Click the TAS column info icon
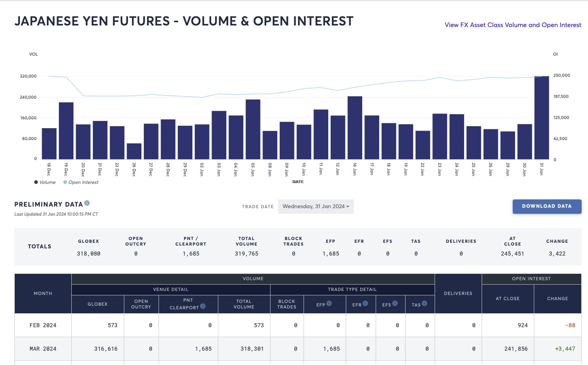Viewport: 588px width, 365px height. 424,303
